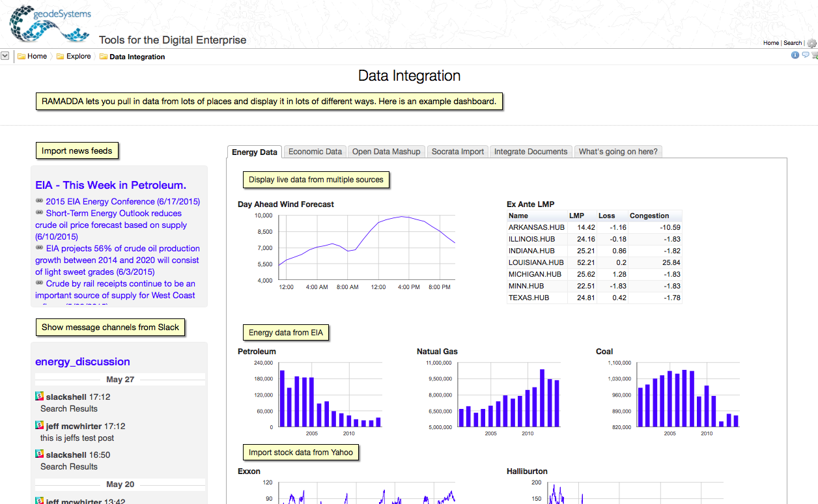The height and width of the screenshot is (504, 818).
Task: Select the ARKANSAS.HUB table row
Action: [595, 227]
